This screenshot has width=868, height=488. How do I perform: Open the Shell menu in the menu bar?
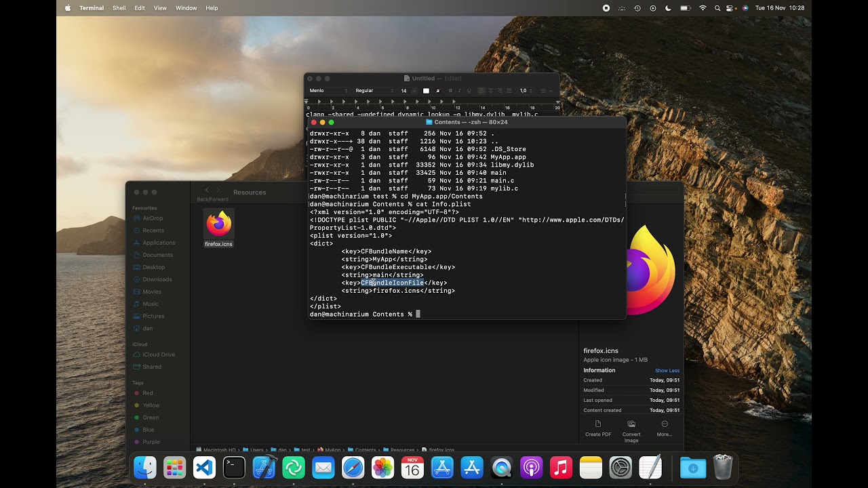[x=119, y=8]
